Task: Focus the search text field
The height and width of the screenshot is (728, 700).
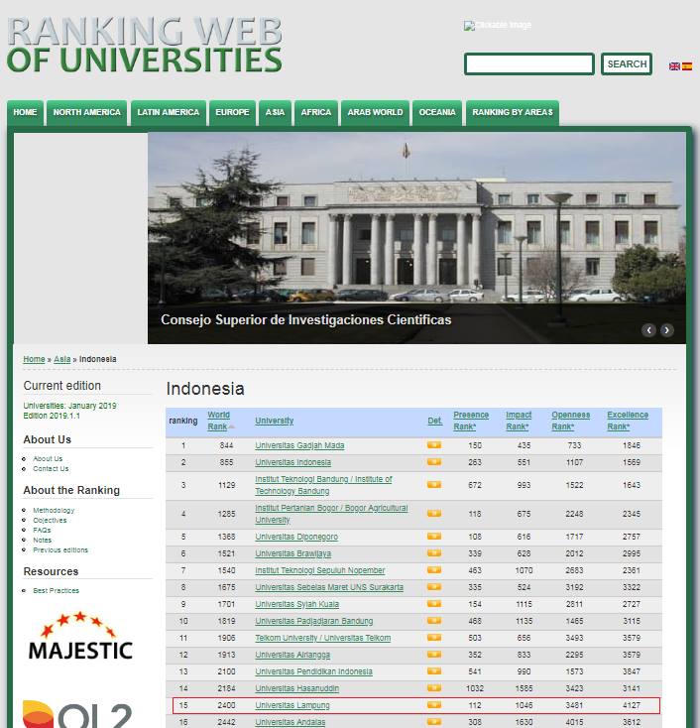Action: click(529, 64)
